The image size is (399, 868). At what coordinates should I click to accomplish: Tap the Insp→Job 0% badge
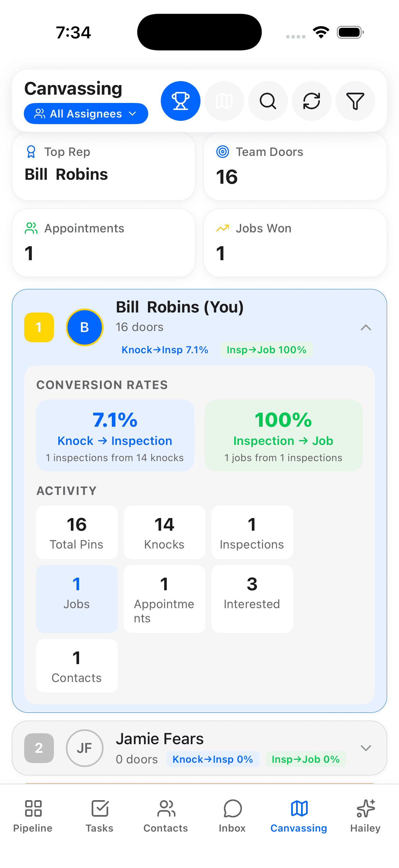pos(306,759)
